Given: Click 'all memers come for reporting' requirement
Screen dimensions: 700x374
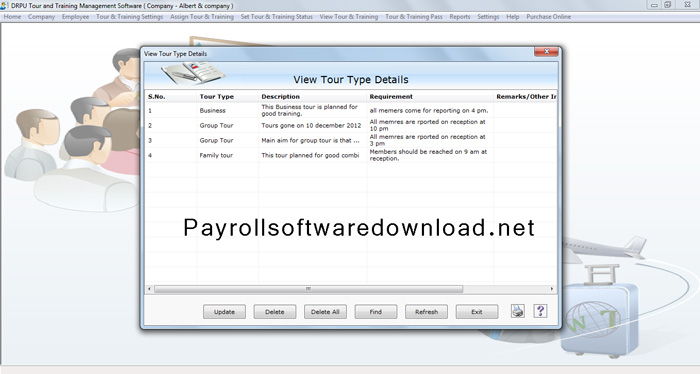Looking at the screenshot, I should coord(429,110).
